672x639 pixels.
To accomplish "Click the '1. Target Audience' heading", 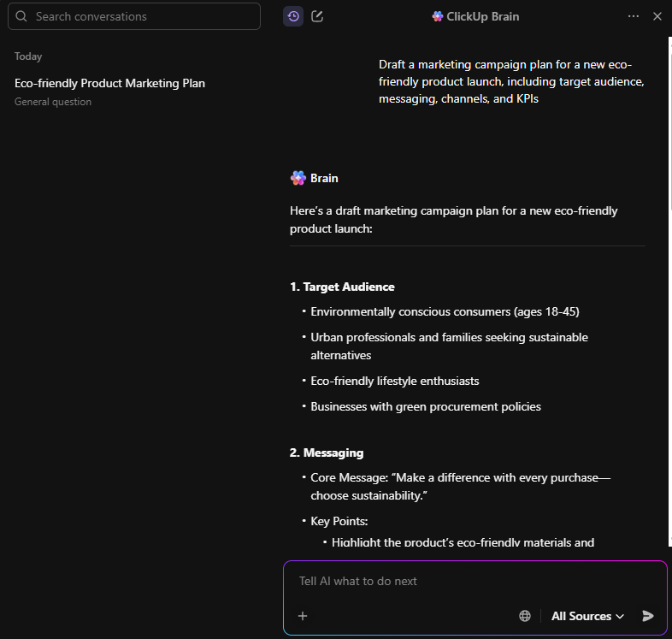I will [x=342, y=287].
